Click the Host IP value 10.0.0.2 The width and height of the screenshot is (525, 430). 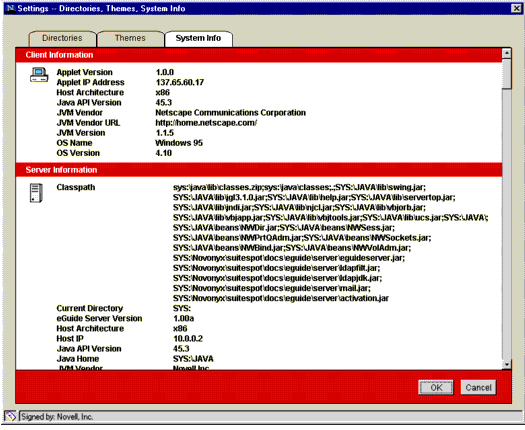coord(188,339)
